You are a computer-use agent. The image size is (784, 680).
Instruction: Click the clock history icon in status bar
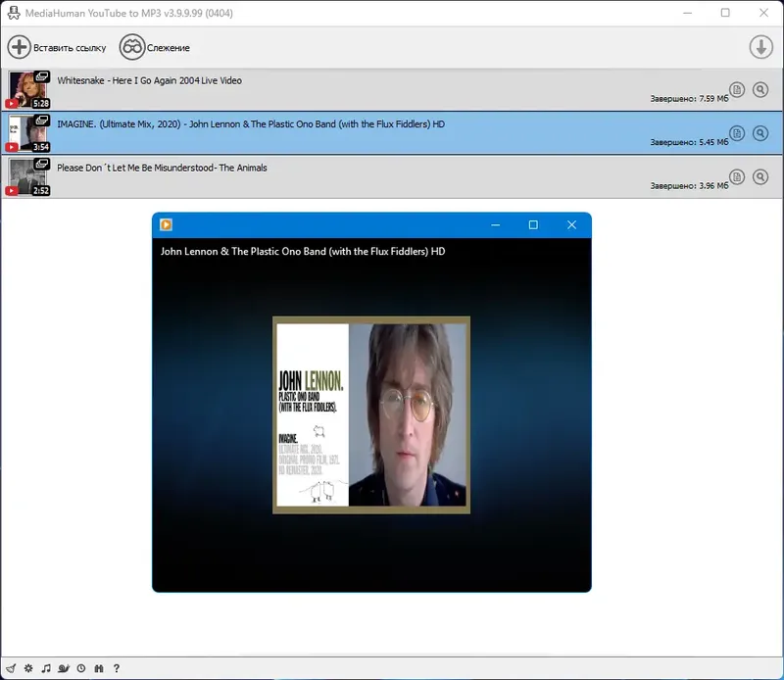(x=81, y=668)
